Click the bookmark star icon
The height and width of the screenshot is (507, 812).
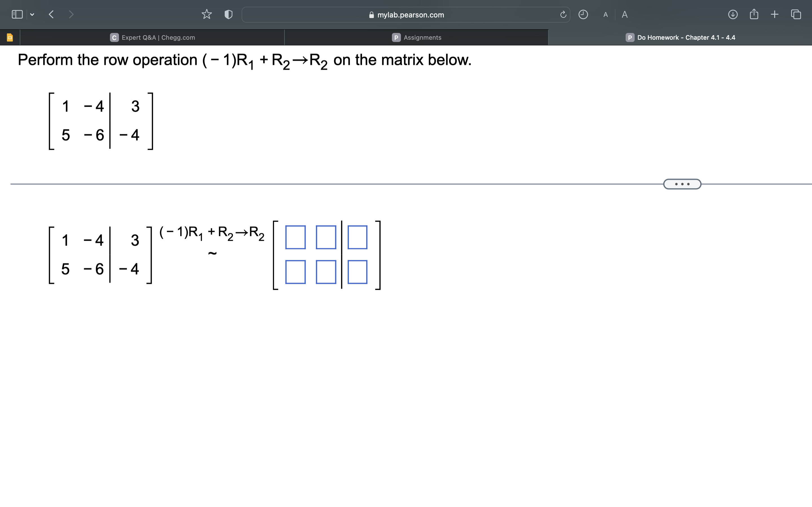point(207,14)
